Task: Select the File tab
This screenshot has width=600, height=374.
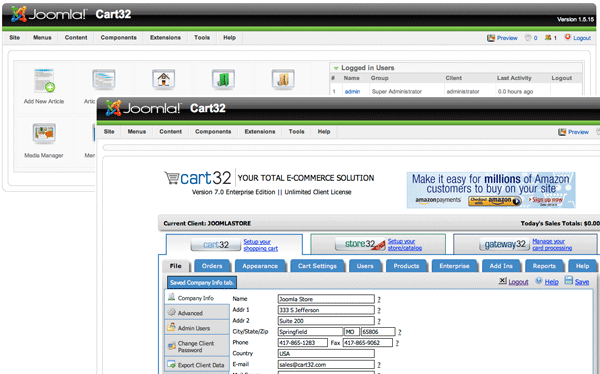Action: pyautogui.click(x=176, y=266)
